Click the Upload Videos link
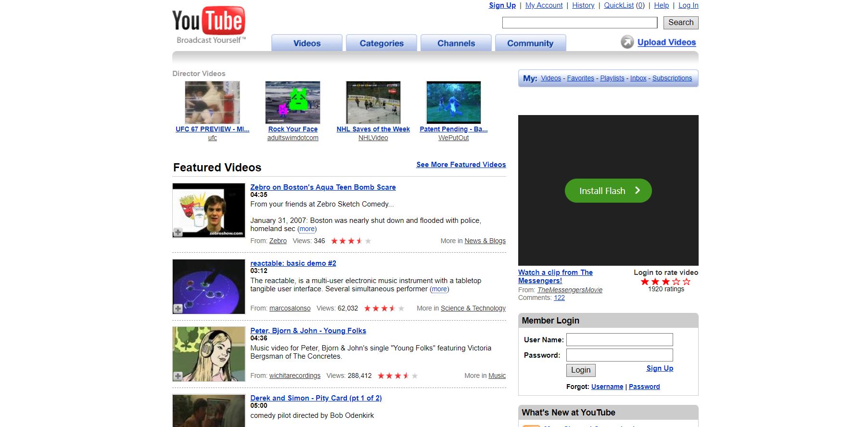The image size is (868, 427). [667, 42]
